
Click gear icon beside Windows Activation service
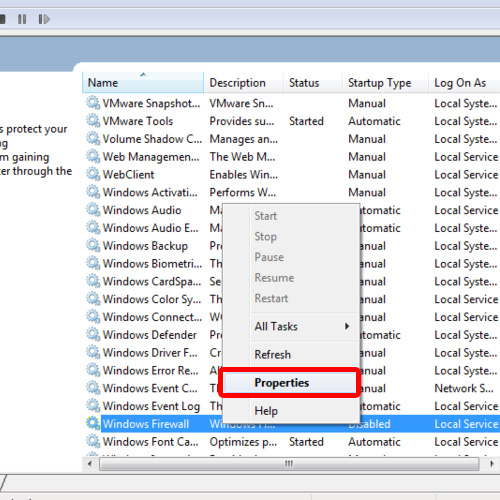coord(93,192)
